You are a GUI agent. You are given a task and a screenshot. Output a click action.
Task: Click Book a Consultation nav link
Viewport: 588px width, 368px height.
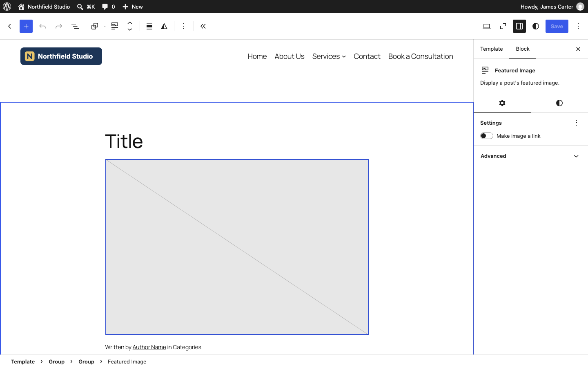(x=421, y=56)
